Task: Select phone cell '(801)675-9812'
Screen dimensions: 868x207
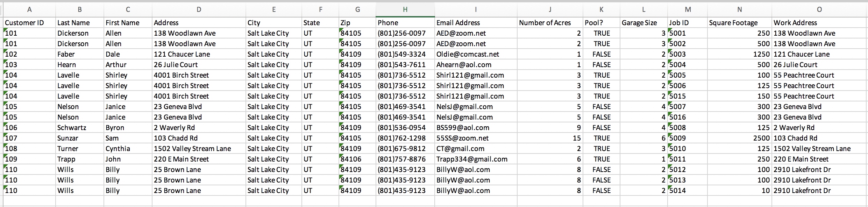Action: pyautogui.click(x=405, y=149)
